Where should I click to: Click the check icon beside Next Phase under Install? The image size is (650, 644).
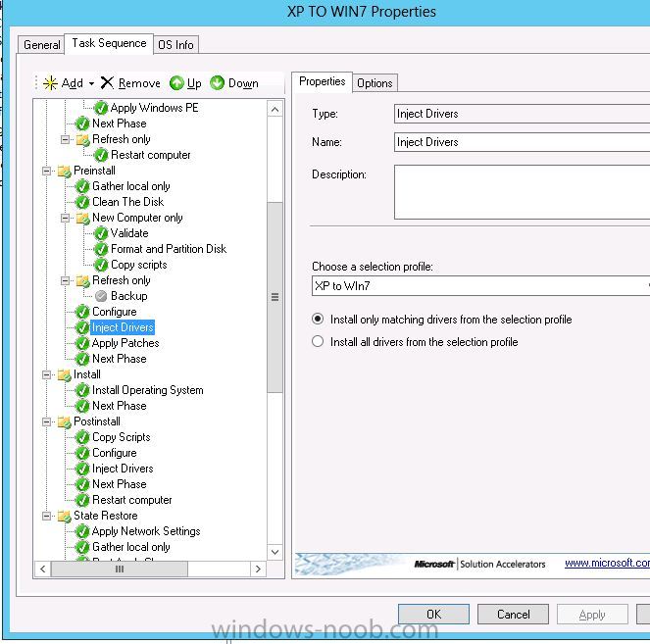click(82, 406)
